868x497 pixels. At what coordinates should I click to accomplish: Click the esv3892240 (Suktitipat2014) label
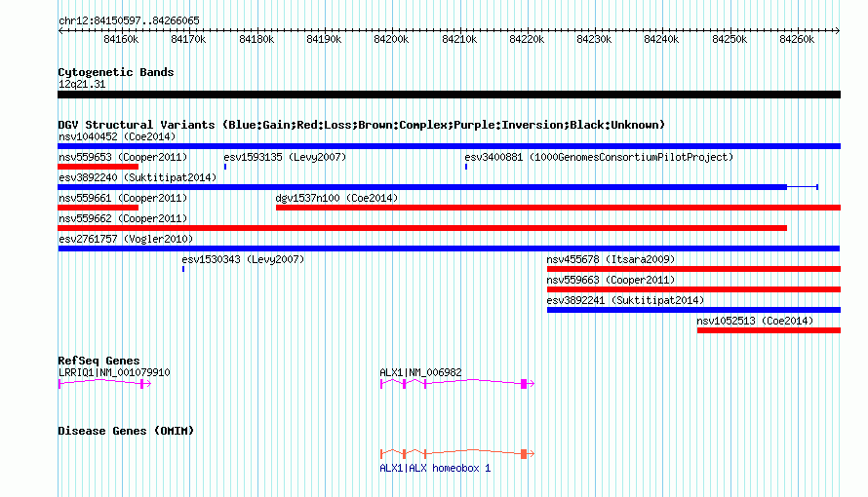click(x=138, y=177)
